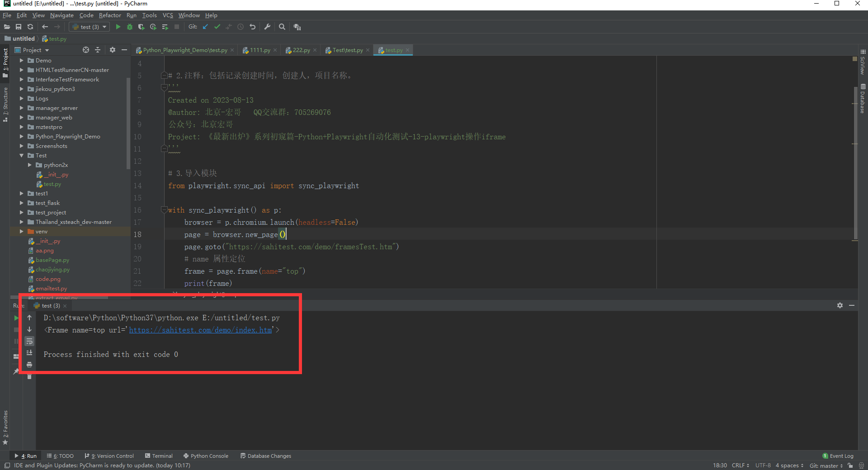Open Settings using the wrench icon

(267, 27)
